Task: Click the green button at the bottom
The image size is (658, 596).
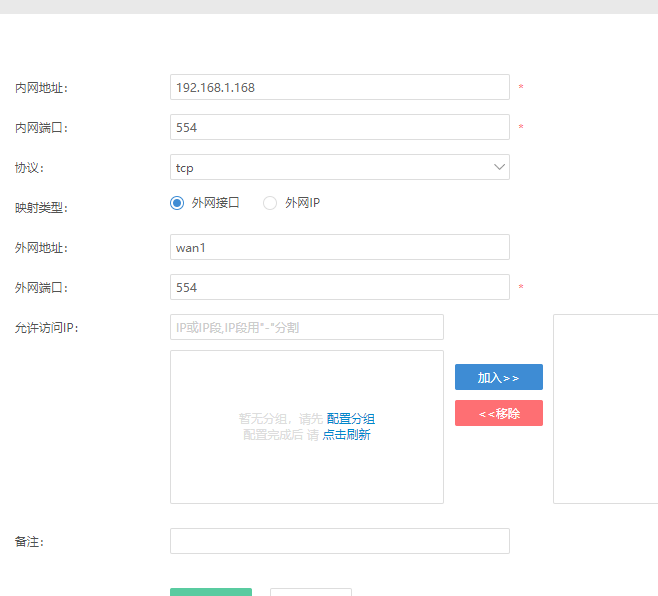Action: click(x=211, y=592)
